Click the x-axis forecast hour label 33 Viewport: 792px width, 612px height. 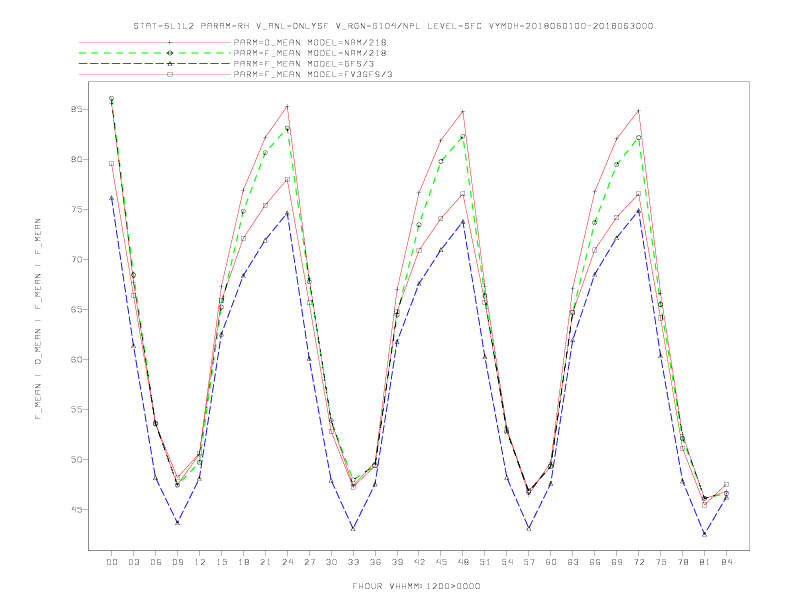pos(353,562)
